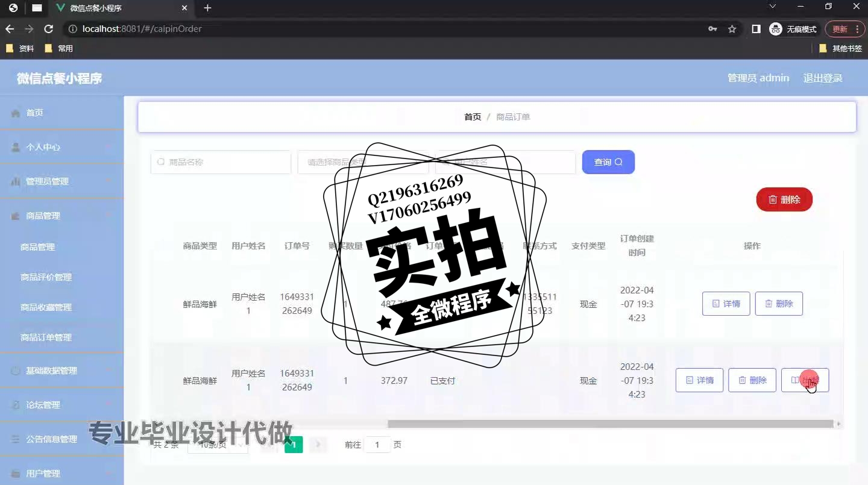
Task: Open the 资料 bookmark folder
Action: tap(20, 48)
